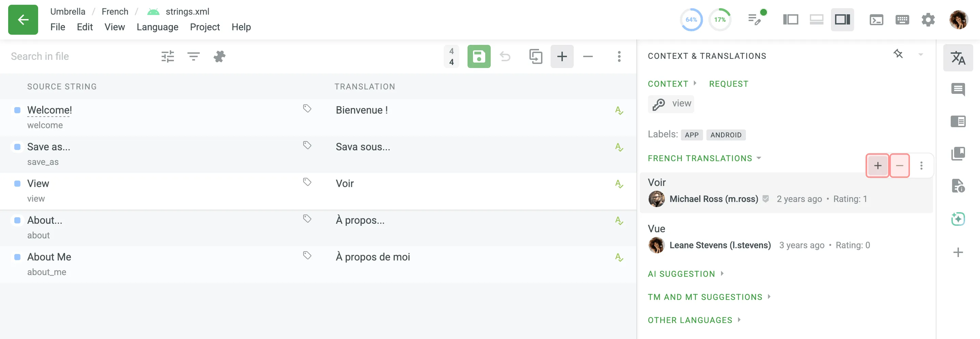Viewport: 980px width, 339px height.
Task: Copy source text using the copy-source icon
Action: tap(536, 57)
